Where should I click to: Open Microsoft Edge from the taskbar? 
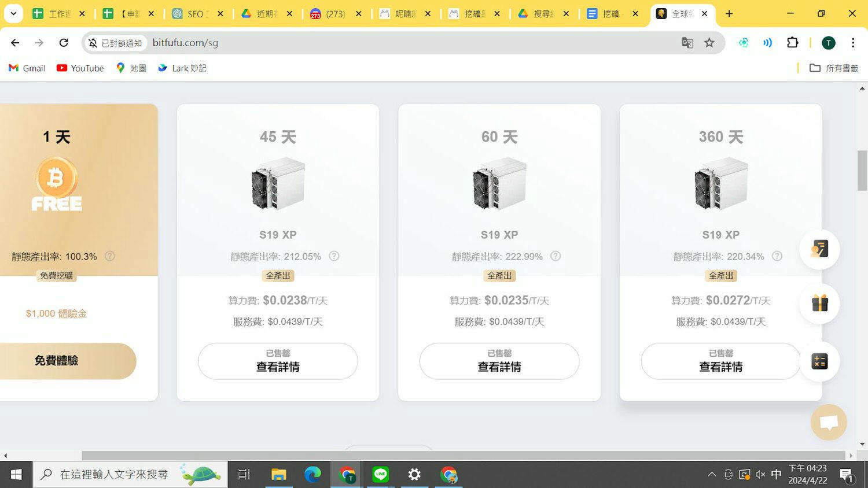point(312,475)
